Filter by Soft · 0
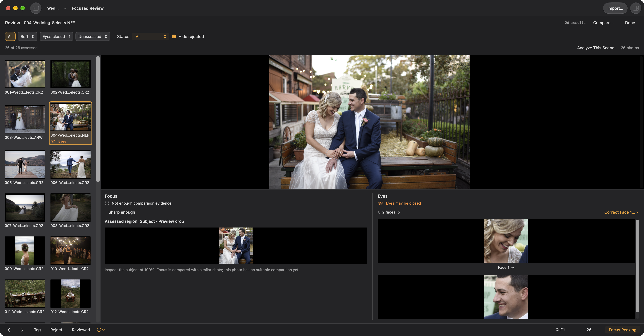The image size is (644, 336). coord(28,36)
